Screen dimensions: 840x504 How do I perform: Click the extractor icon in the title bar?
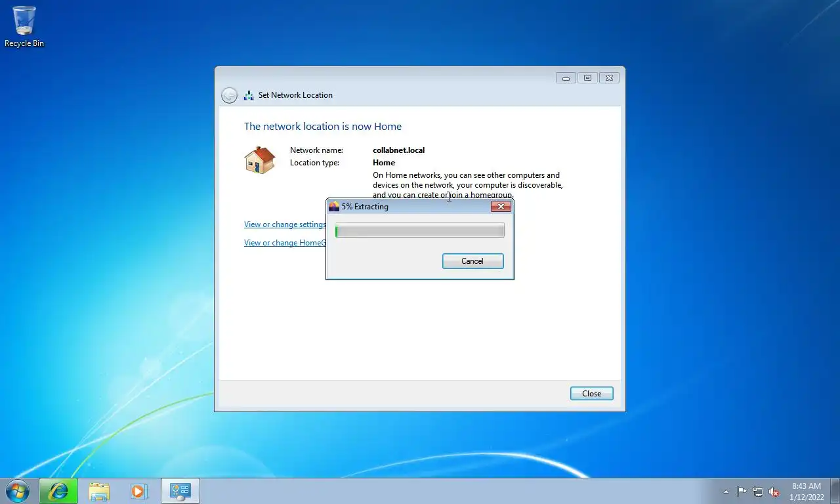[334, 206]
